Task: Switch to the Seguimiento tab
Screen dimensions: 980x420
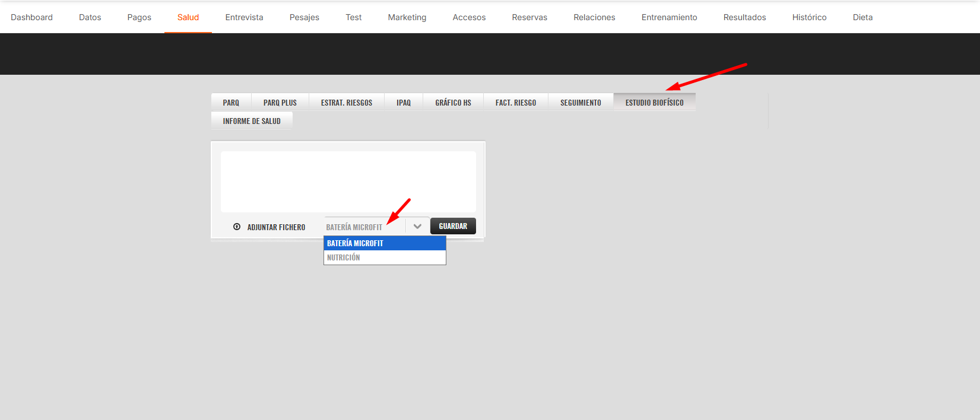Action: click(x=581, y=103)
